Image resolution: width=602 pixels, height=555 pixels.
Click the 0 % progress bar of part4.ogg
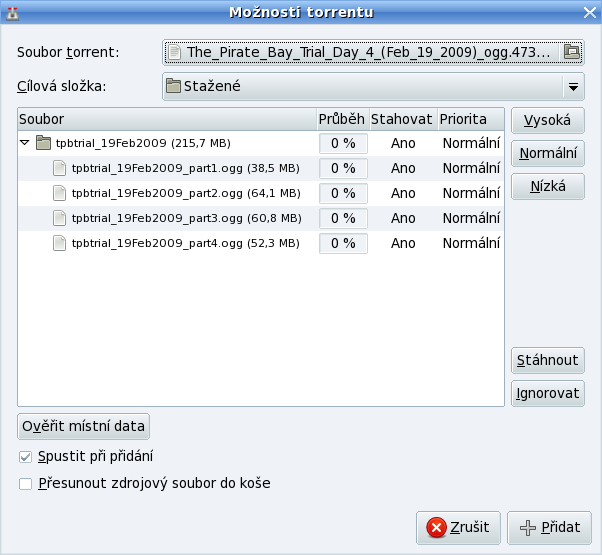click(x=343, y=243)
